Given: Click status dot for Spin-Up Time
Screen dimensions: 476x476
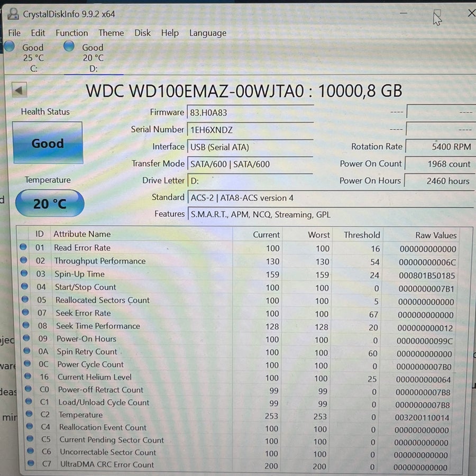Looking at the screenshot, I should (x=24, y=273).
